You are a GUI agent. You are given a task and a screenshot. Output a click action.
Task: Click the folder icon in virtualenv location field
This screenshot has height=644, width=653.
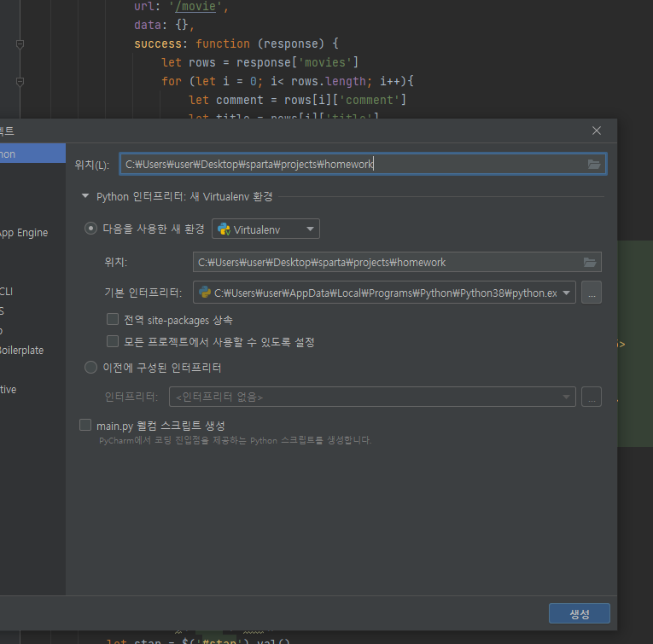pos(589,263)
